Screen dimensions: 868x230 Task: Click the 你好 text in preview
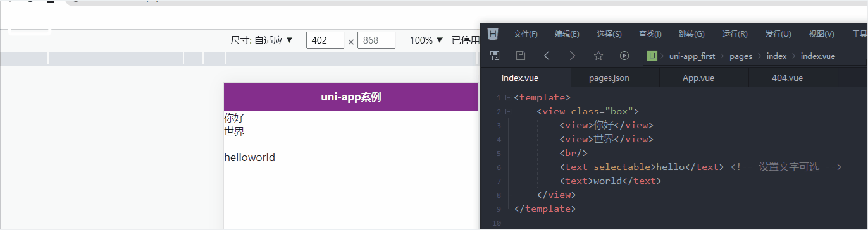coord(234,118)
